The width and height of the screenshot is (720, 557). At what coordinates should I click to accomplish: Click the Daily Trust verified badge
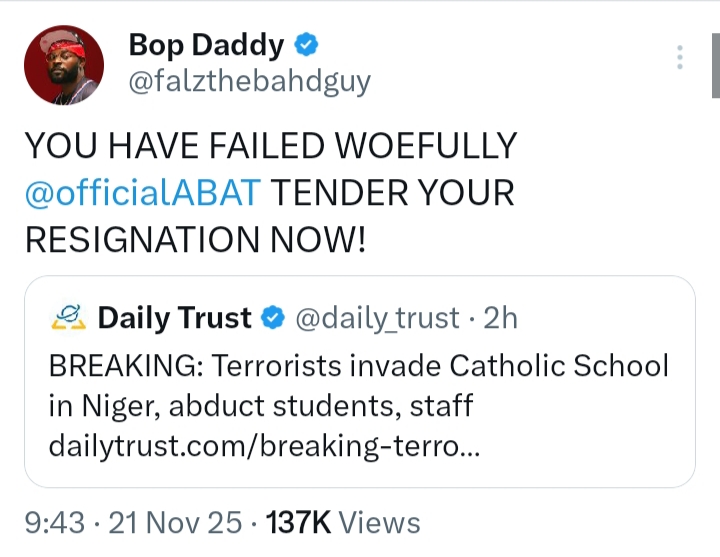pyautogui.click(x=271, y=319)
